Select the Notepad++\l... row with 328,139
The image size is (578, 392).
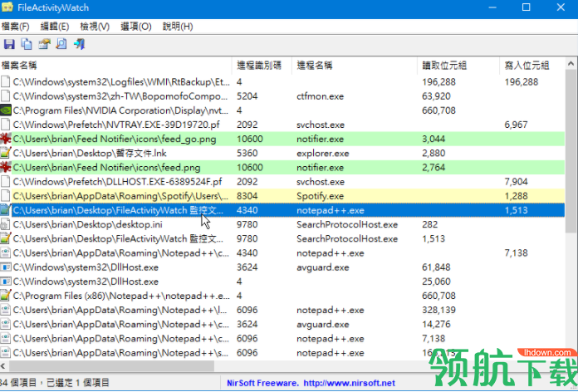tap(282, 310)
